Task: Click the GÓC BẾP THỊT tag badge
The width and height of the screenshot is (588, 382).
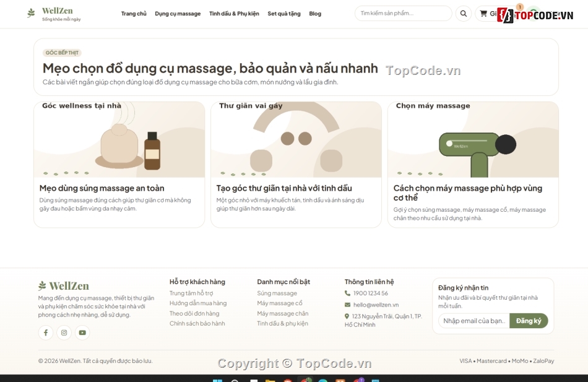Action: [x=62, y=53]
